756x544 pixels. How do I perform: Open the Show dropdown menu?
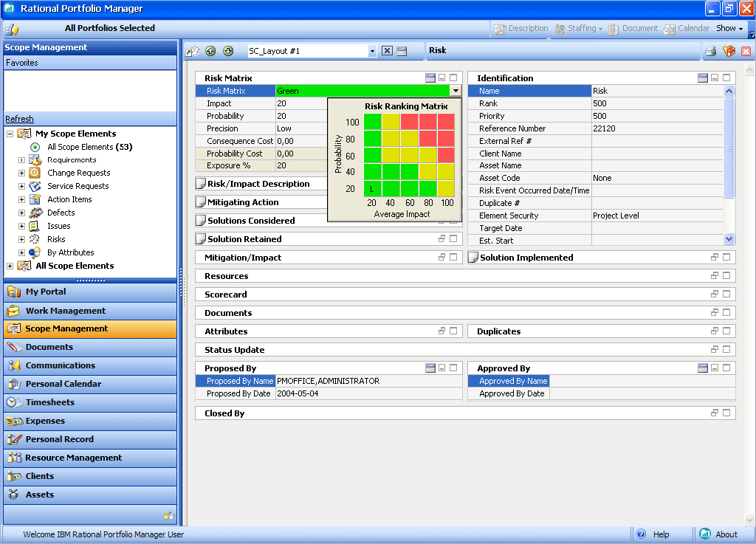pyautogui.click(x=729, y=29)
